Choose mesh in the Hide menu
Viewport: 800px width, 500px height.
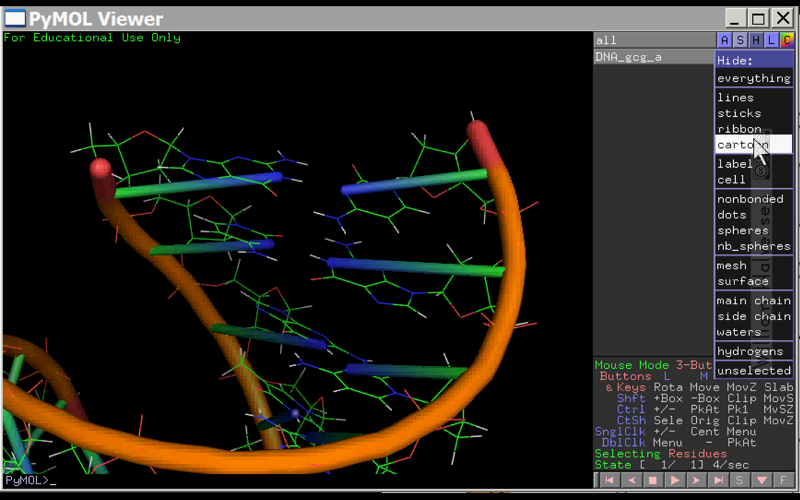754,265
